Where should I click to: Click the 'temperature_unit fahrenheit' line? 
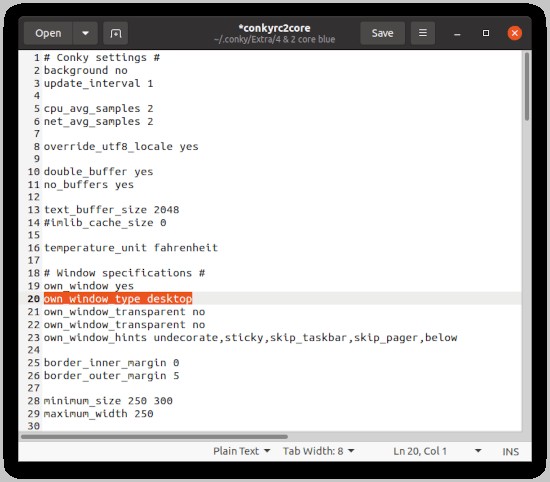pyautogui.click(x=131, y=248)
